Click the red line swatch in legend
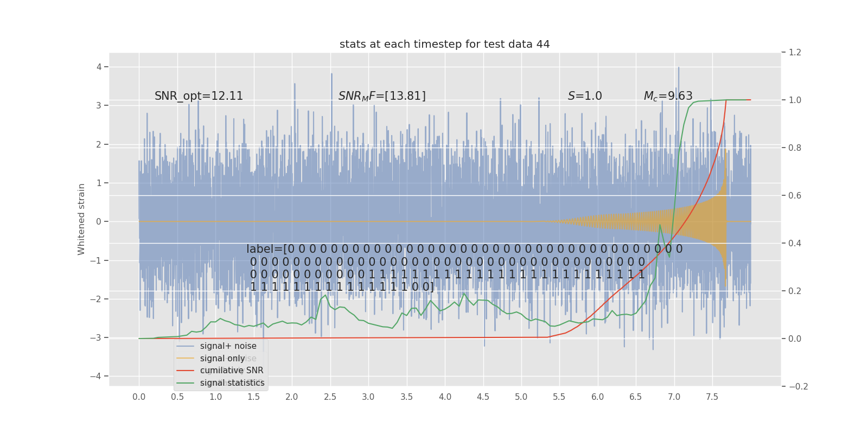Image resolution: width=868 pixels, height=434 pixels. tap(186, 371)
